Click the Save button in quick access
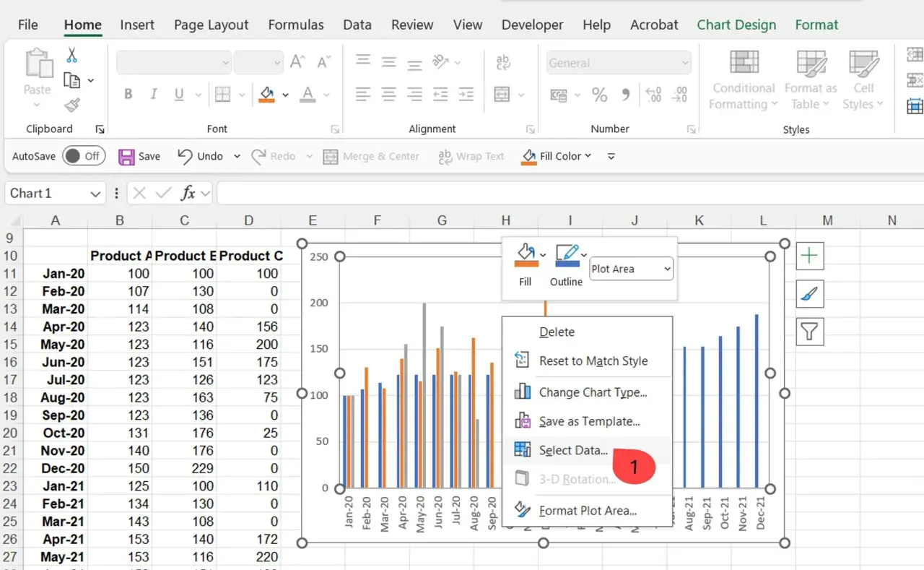 pyautogui.click(x=139, y=156)
